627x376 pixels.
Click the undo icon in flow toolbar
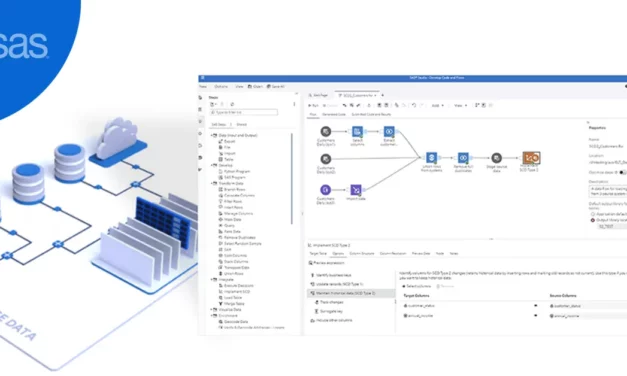point(414,105)
